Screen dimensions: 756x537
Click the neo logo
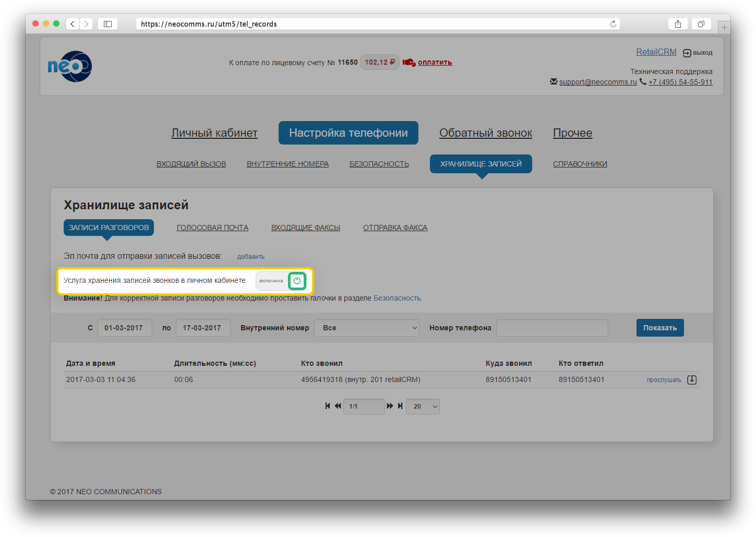pyautogui.click(x=70, y=66)
